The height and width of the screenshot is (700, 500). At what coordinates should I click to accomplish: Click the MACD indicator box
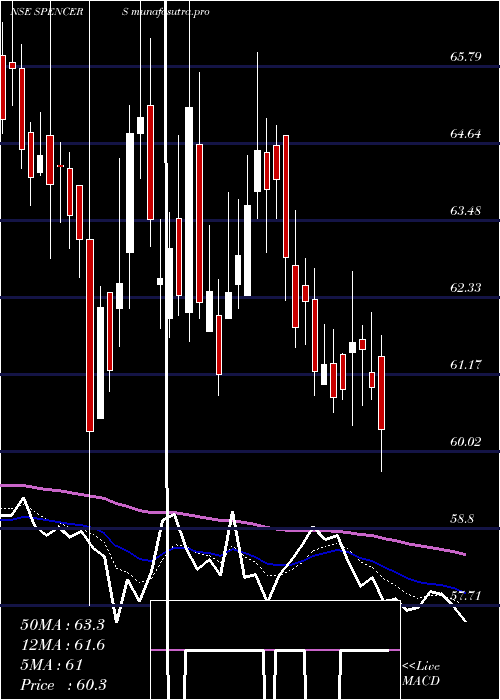(x=275, y=650)
